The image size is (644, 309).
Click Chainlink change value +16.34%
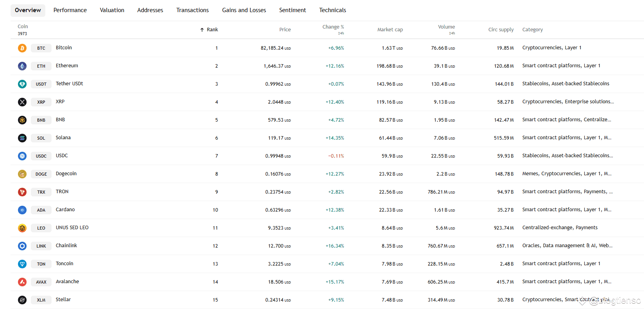(335, 246)
